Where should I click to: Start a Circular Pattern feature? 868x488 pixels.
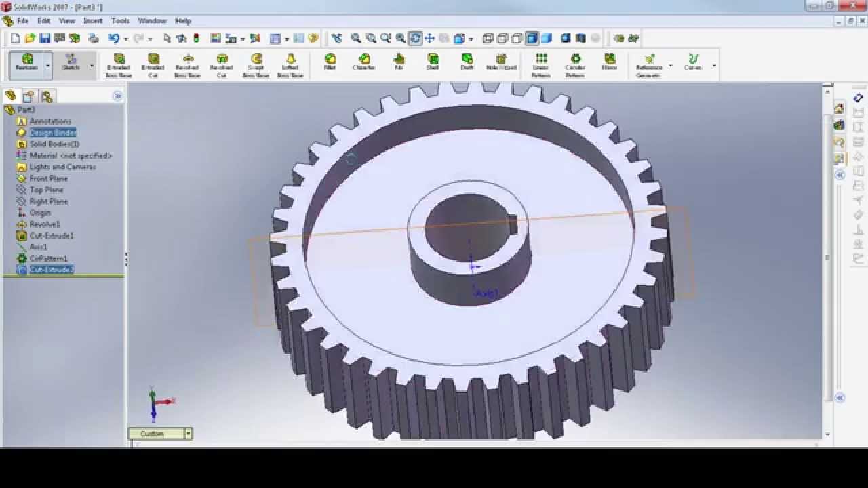575,64
